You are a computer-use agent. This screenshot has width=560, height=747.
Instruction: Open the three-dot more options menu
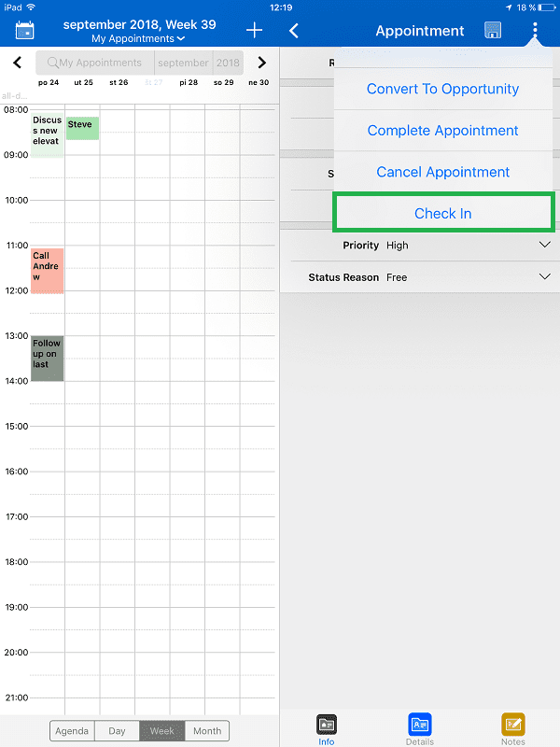click(535, 31)
